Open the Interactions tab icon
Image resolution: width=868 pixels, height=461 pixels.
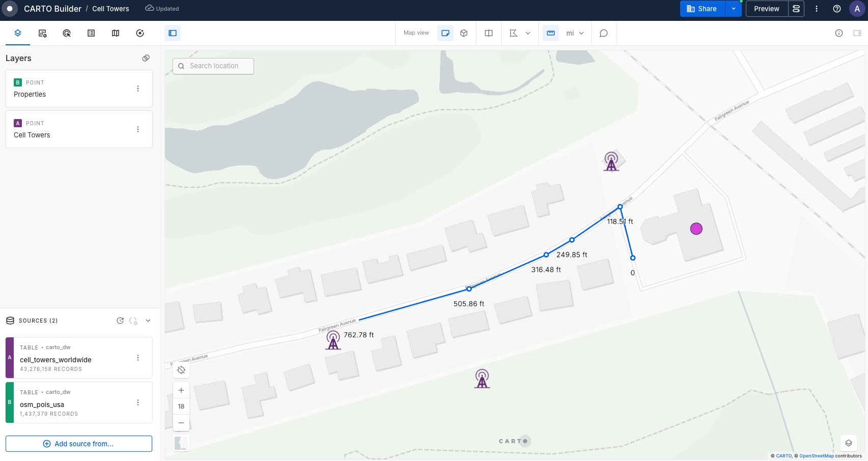coord(67,33)
